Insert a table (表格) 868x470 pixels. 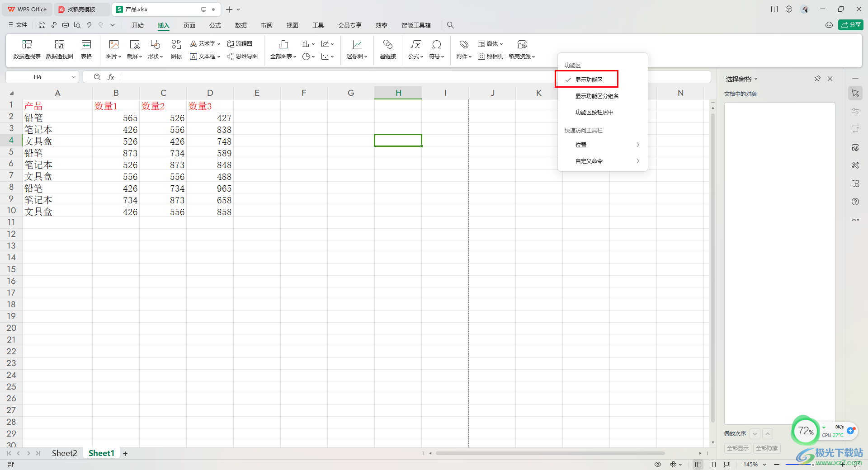pos(86,49)
